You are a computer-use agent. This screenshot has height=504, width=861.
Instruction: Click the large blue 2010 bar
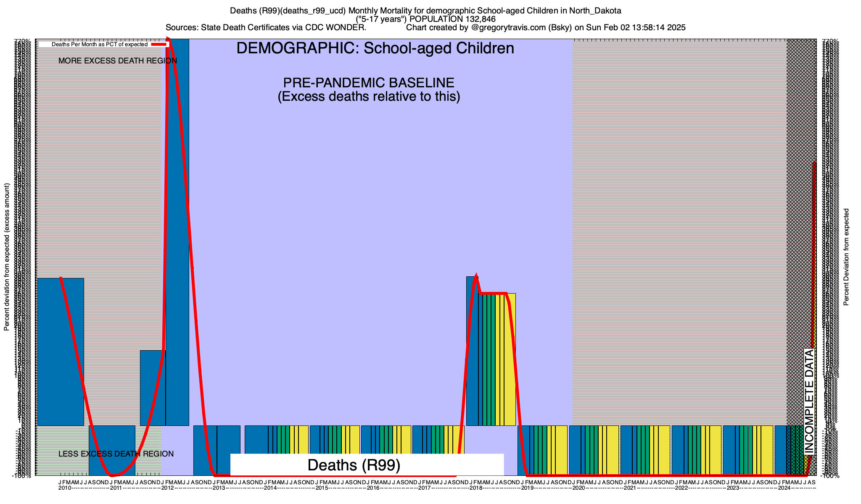61,352
